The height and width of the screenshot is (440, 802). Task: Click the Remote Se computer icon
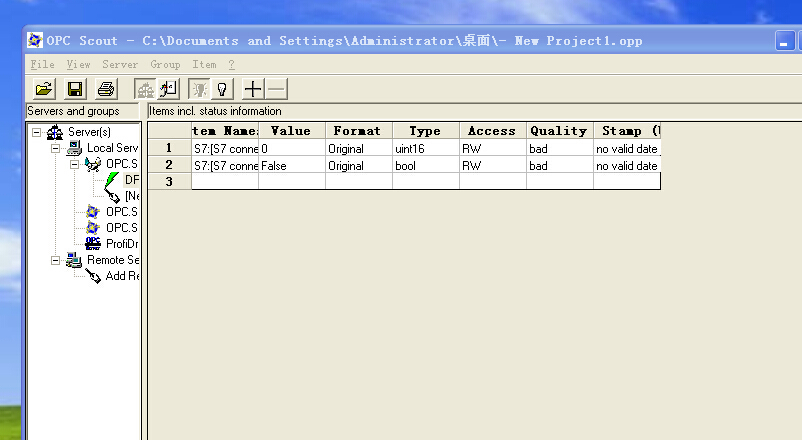coord(74,260)
